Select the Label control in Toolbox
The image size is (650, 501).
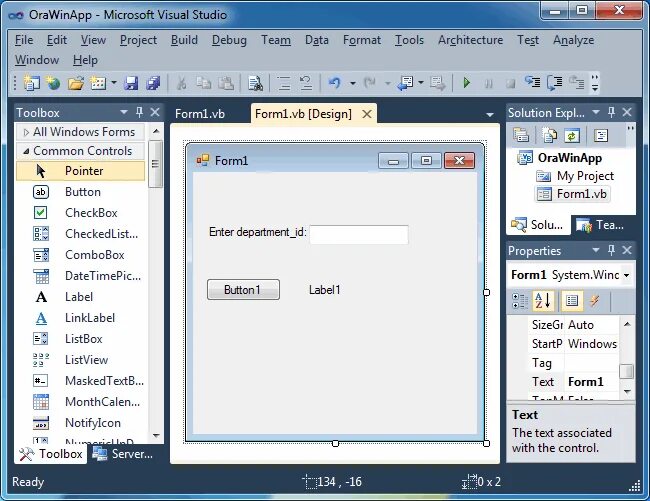[80, 297]
